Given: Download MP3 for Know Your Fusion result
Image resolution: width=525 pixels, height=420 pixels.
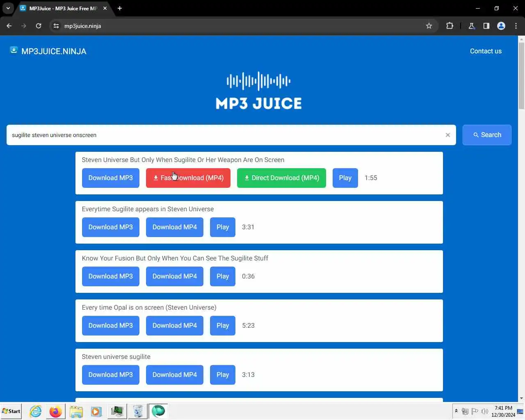Looking at the screenshot, I should click(111, 276).
